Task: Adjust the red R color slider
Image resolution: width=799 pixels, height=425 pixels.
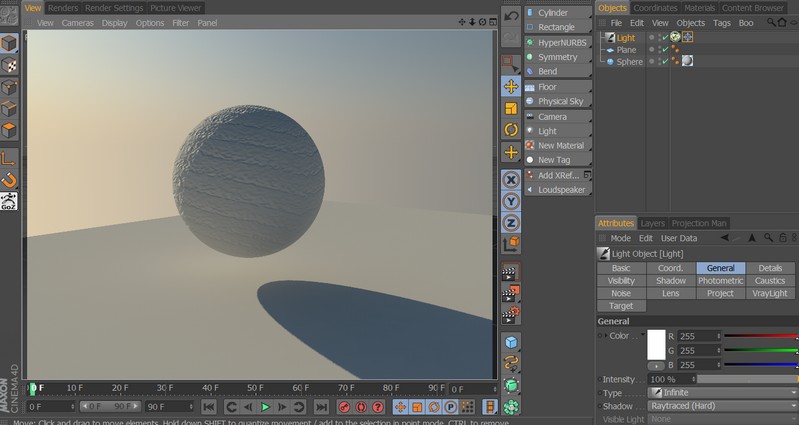Action: (761, 336)
